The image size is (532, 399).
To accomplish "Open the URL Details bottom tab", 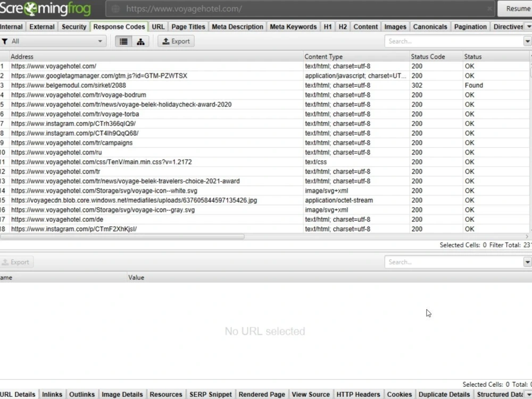I will tap(18, 394).
